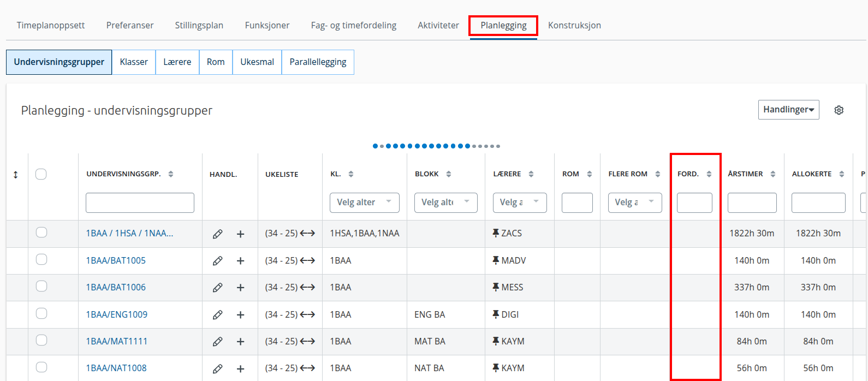
Task: Select Klasser sub-tab button
Action: point(134,62)
